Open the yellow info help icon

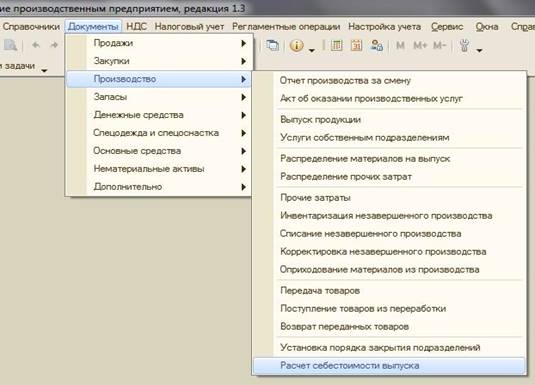click(297, 45)
